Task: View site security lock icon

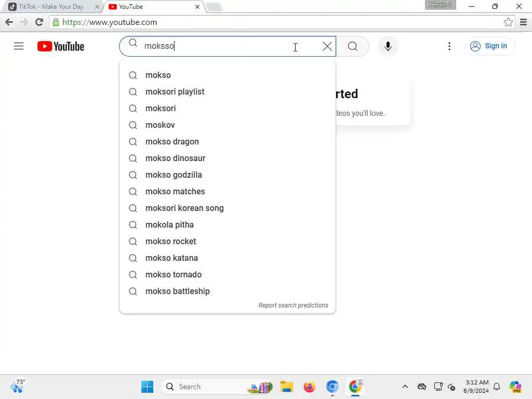Action: click(56, 22)
